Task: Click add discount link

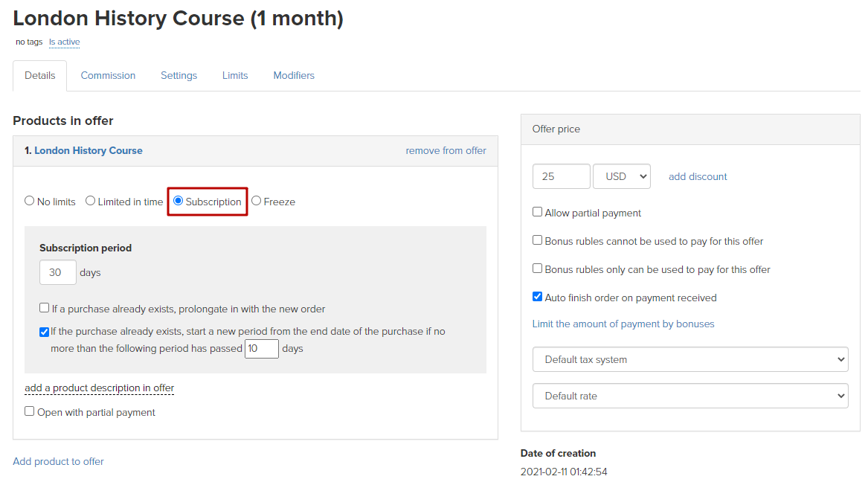Action: coord(698,176)
